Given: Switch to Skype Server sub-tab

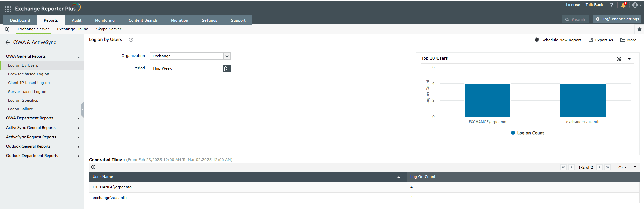Looking at the screenshot, I should (x=108, y=29).
